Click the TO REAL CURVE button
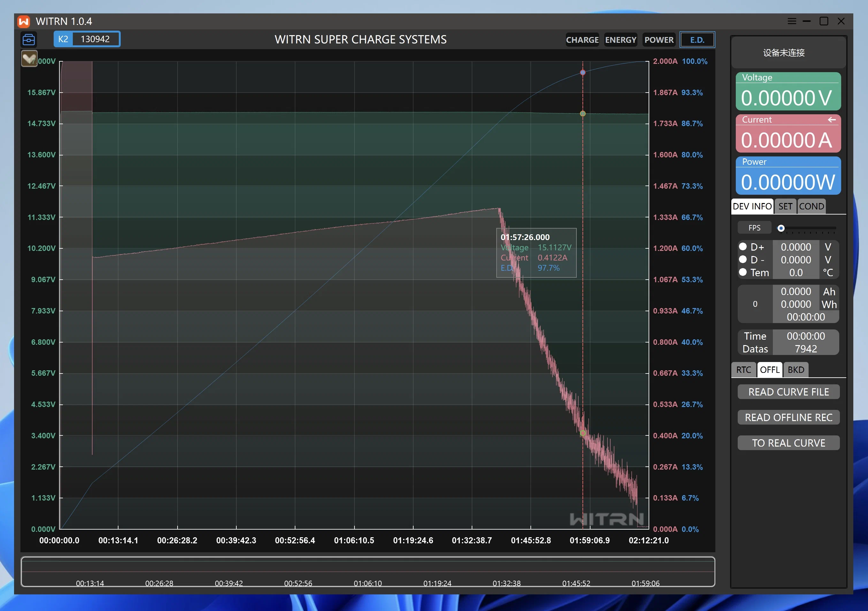868x611 pixels. (x=788, y=443)
